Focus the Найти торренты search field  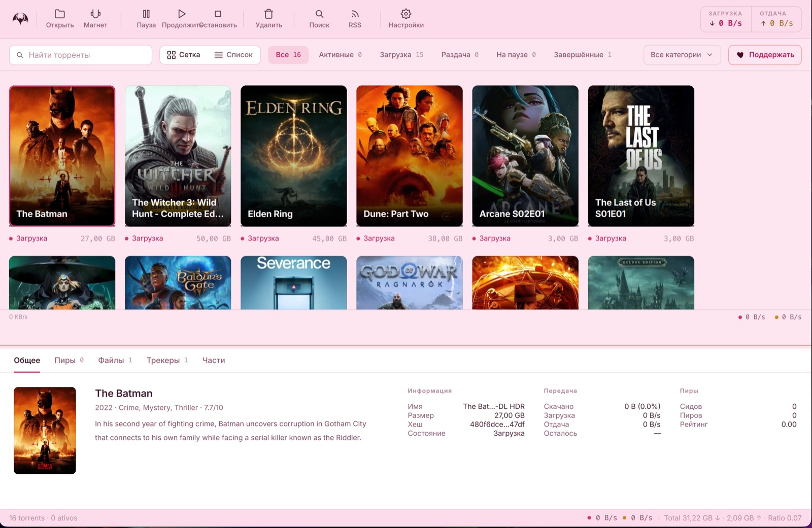[x=81, y=55]
